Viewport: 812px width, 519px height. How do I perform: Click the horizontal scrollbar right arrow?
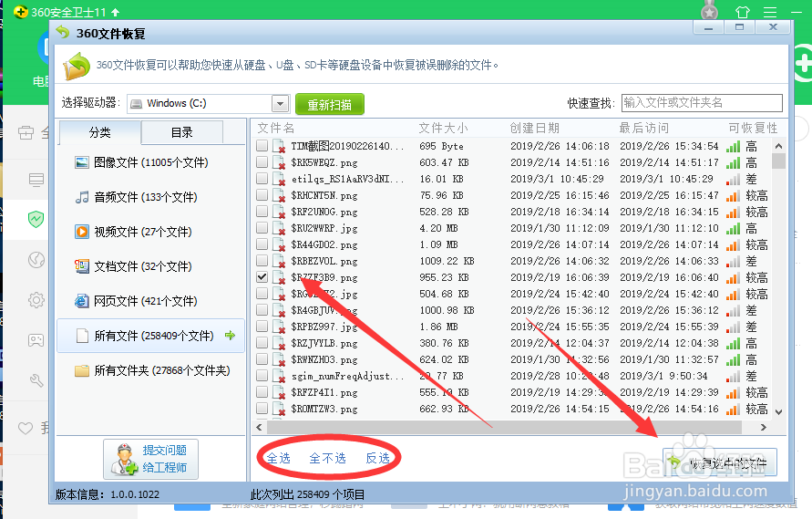click(764, 427)
